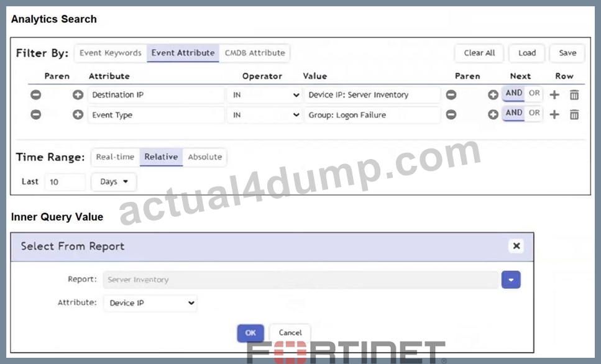Add right paren on Destination IP row
This screenshot has height=364, width=601.
(493, 94)
